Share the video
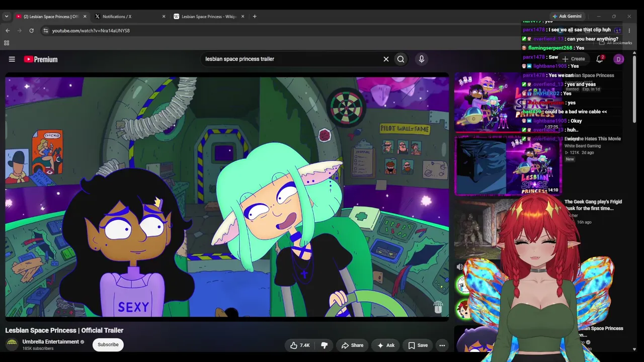This screenshot has height=362, width=644. 352,345
